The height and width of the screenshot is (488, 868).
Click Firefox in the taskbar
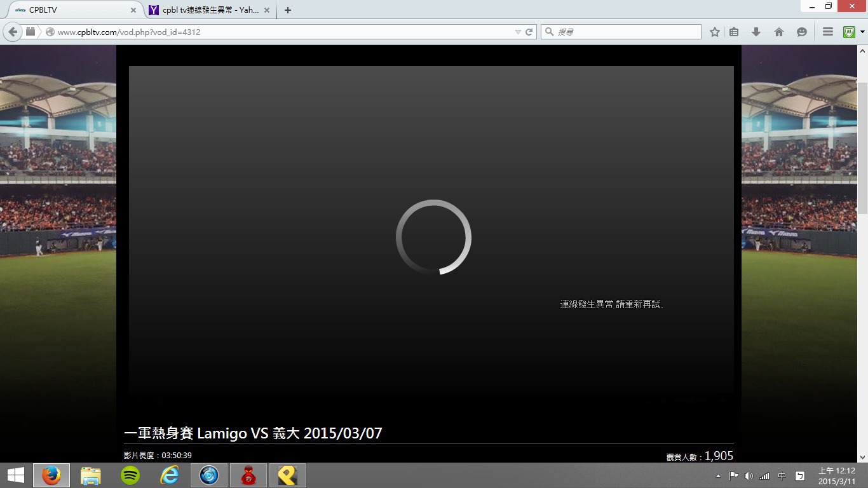tap(51, 475)
